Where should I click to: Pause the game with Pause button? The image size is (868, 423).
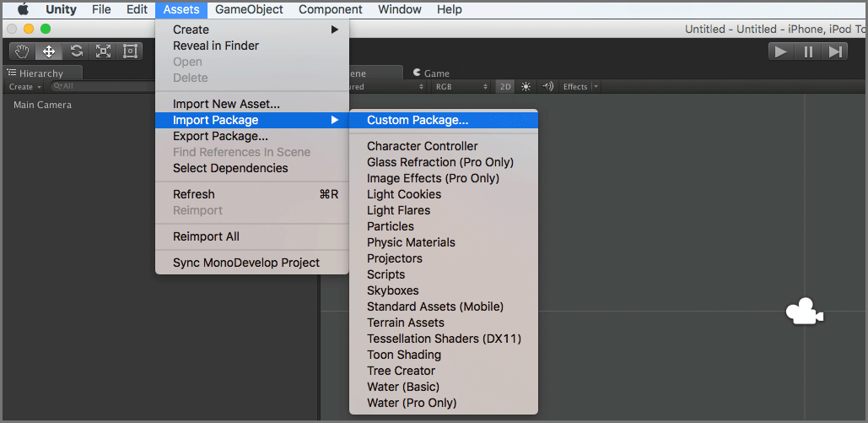(x=808, y=52)
